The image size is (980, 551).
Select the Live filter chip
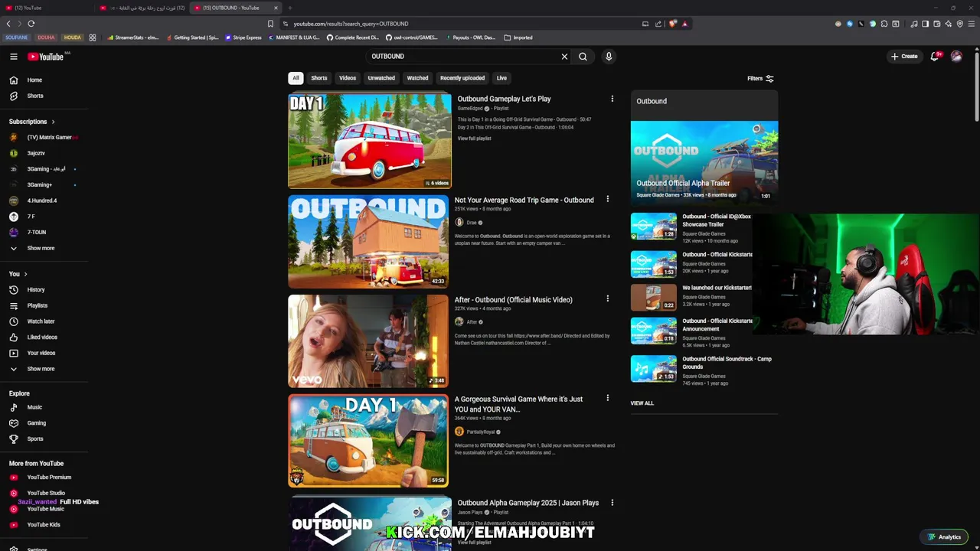[501, 78]
